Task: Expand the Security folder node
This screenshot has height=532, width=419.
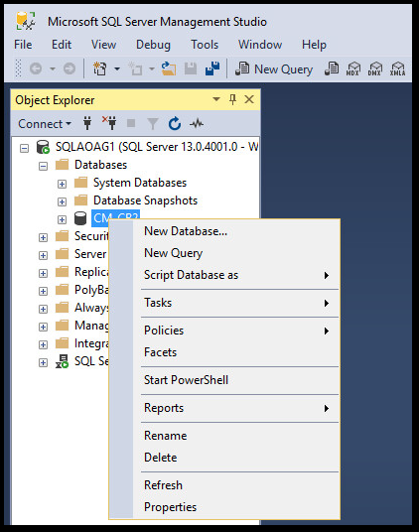Action: point(43,237)
